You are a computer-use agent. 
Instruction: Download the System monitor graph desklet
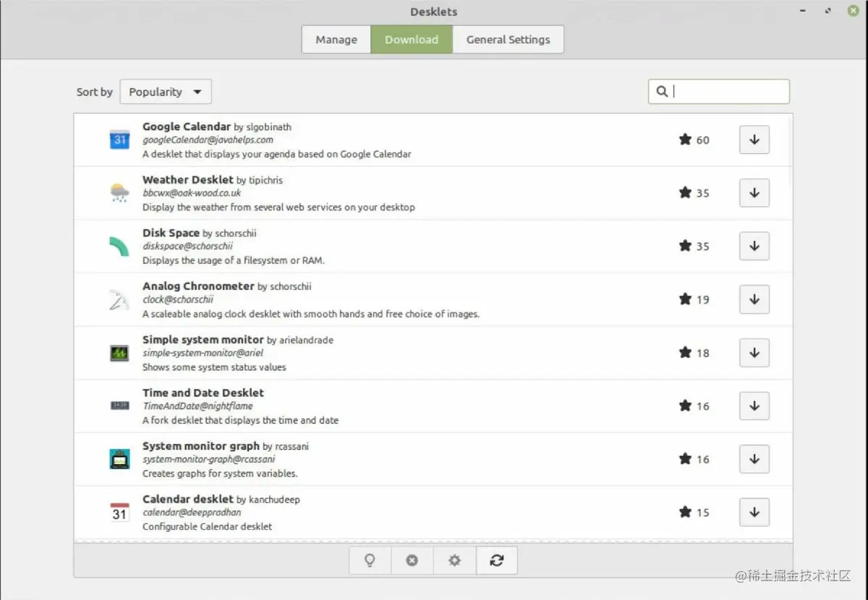pos(754,459)
